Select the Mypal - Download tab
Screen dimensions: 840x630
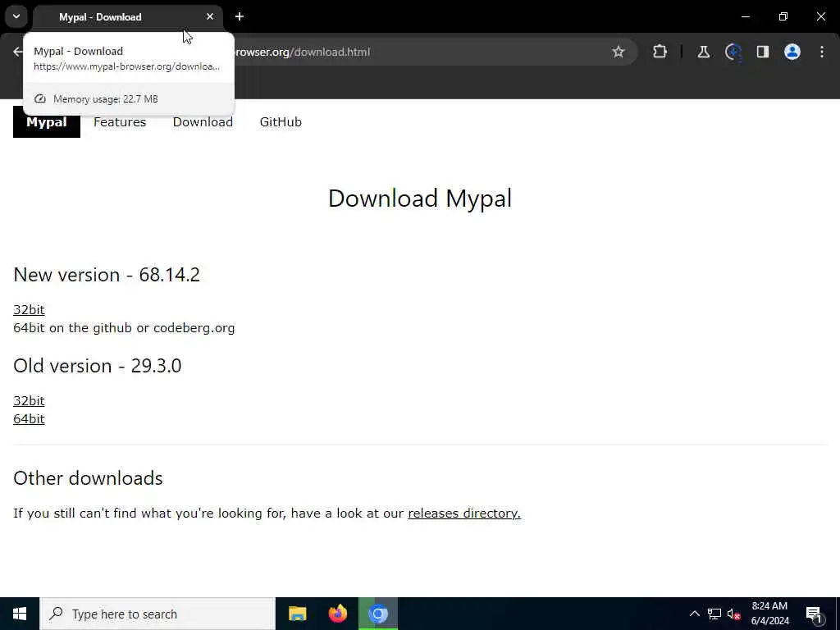tap(129, 17)
